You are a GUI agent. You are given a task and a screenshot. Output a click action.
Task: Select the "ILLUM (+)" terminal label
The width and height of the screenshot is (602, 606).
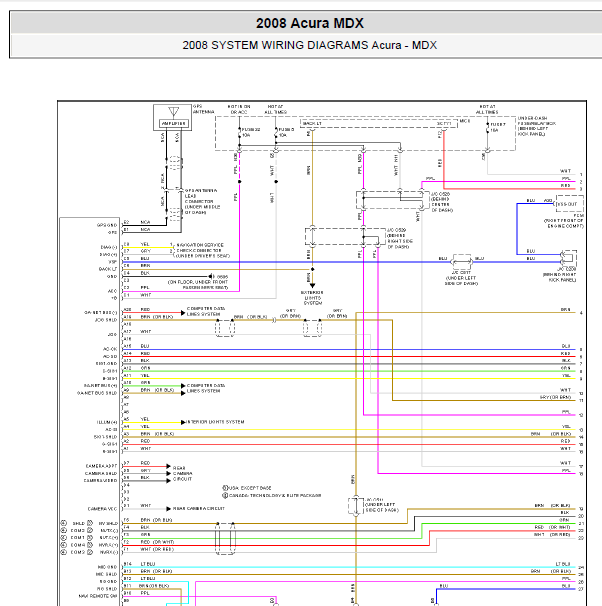pos(107,422)
